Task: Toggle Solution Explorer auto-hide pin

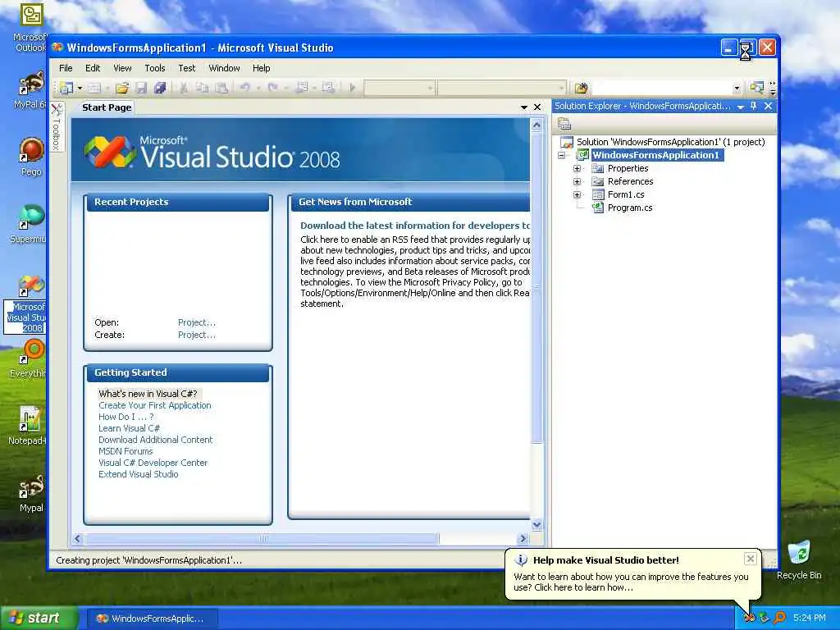Action: tap(754, 106)
